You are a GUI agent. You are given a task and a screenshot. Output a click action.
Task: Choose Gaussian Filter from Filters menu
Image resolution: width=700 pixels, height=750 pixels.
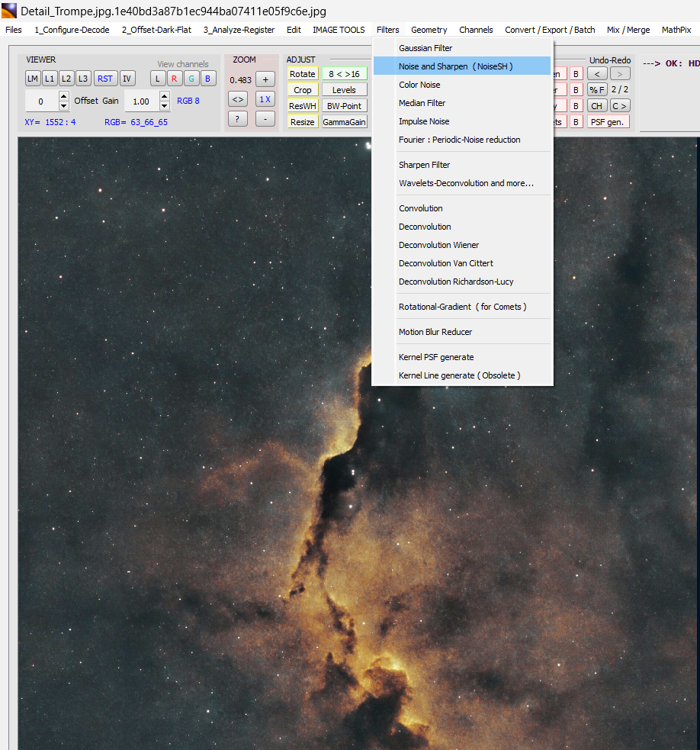(x=462, y=48)
